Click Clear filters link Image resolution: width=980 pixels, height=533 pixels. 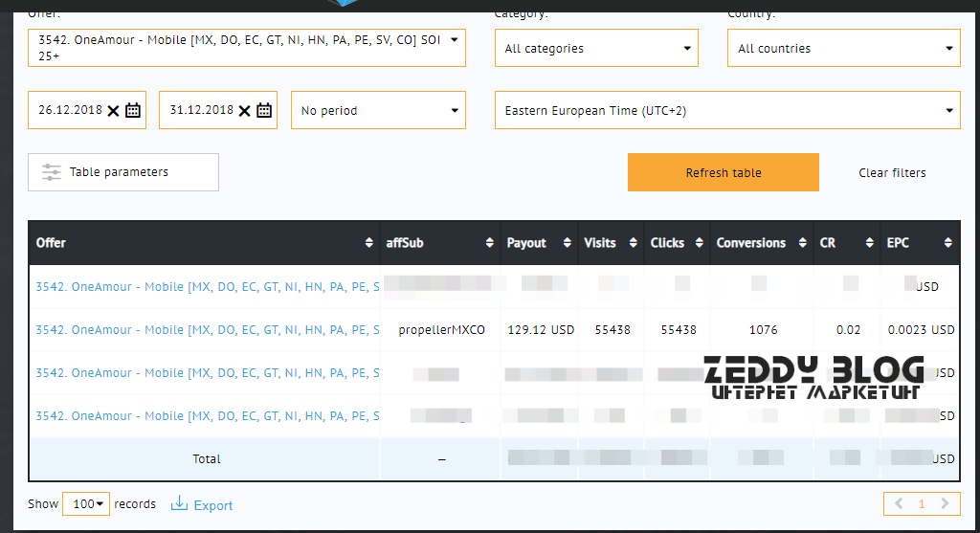892,173
